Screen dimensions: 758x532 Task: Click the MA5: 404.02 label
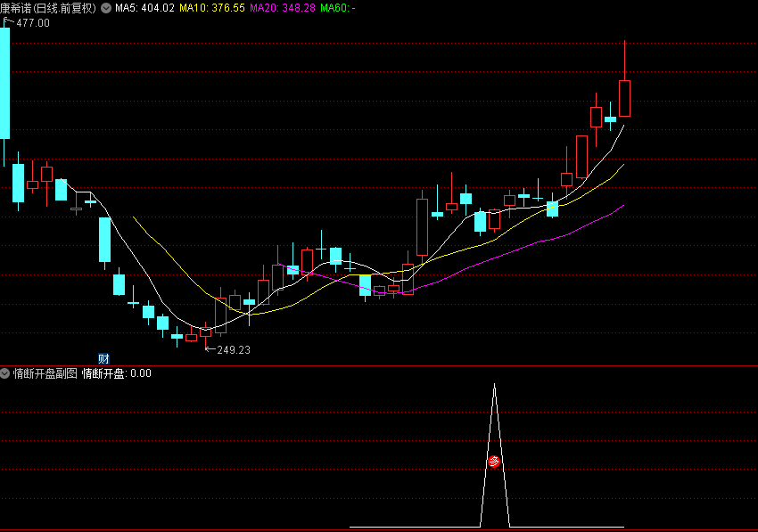pyautogui.click(x=144, y=8)
